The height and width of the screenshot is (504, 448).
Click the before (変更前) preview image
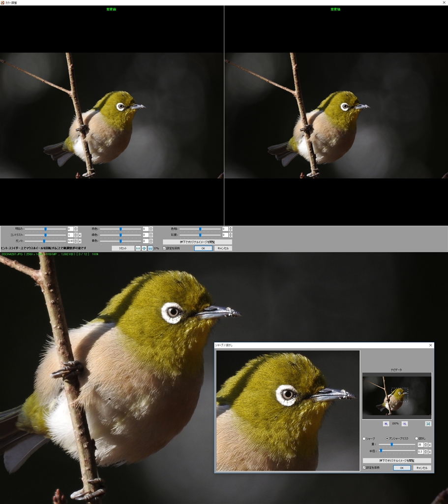coord(112,115)
